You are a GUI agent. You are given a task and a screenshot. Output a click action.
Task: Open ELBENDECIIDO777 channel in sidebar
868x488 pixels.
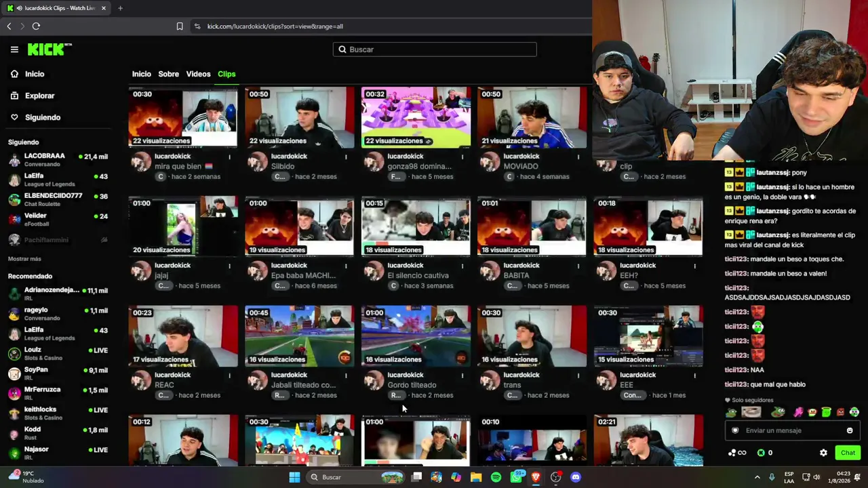point(58,199)
